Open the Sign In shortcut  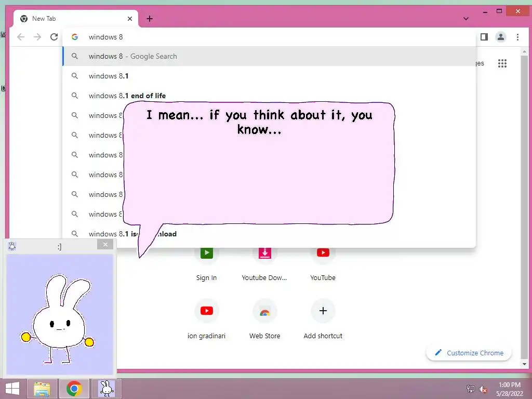click(206, 263)
